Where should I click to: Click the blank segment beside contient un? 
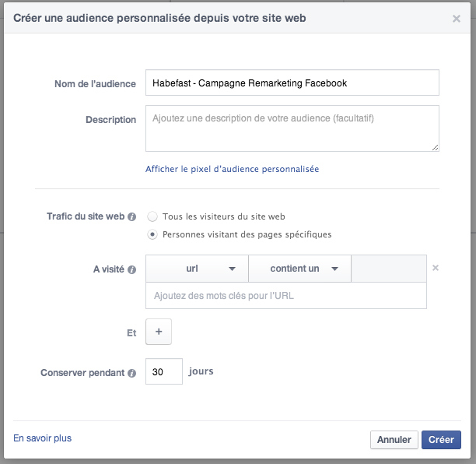point(389,269)
